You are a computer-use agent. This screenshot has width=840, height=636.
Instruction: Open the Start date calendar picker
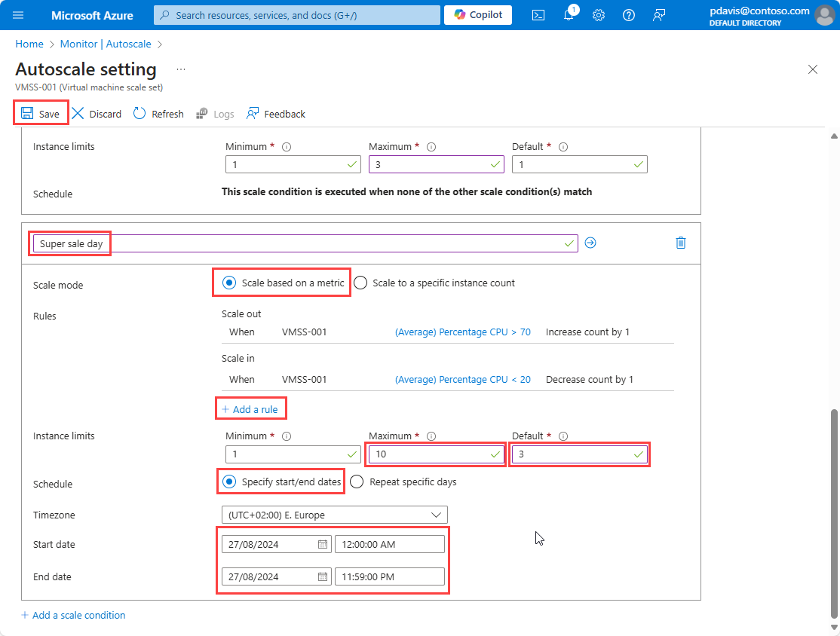coord(323,545)
